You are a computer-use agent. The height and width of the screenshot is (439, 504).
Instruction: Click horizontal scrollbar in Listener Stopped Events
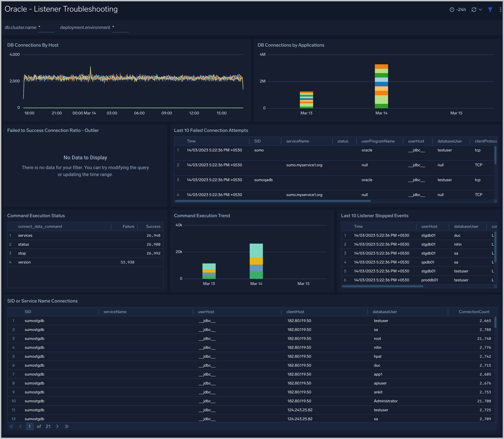(x=383, y=286)
